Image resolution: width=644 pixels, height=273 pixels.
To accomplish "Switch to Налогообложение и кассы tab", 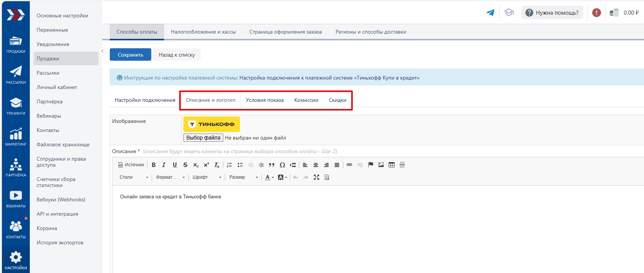I will (x=203, y=32).
